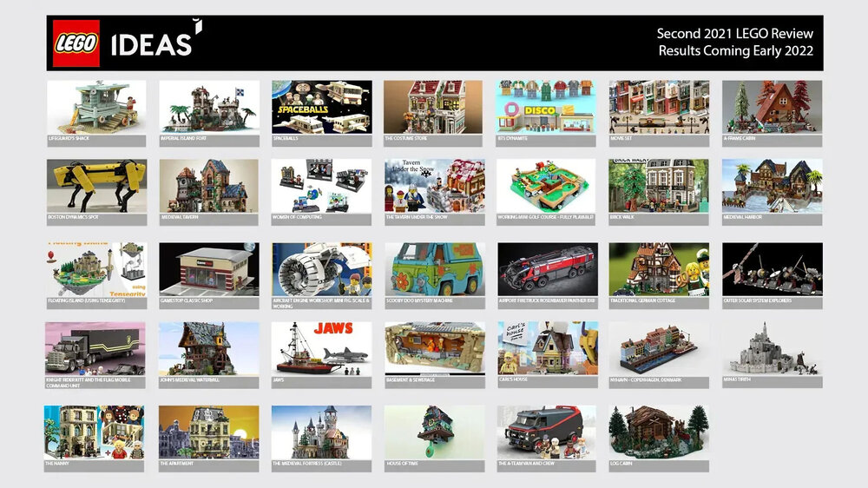Open The Apartment thumbnail
868x488 pixels.
pos(208,432)
